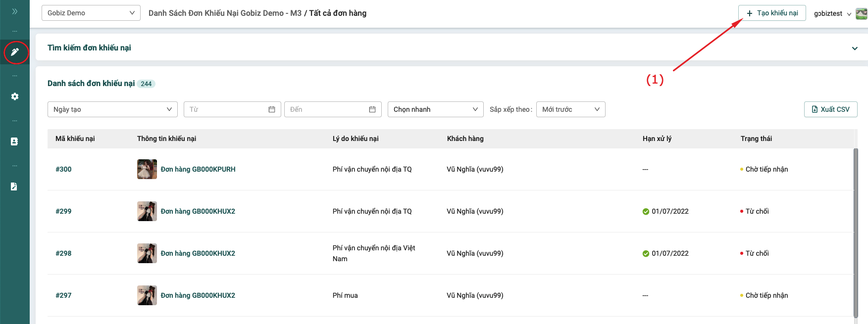Expand the sidebar with double chevron icon
The image size is (868, 324).
click(14, 11)
